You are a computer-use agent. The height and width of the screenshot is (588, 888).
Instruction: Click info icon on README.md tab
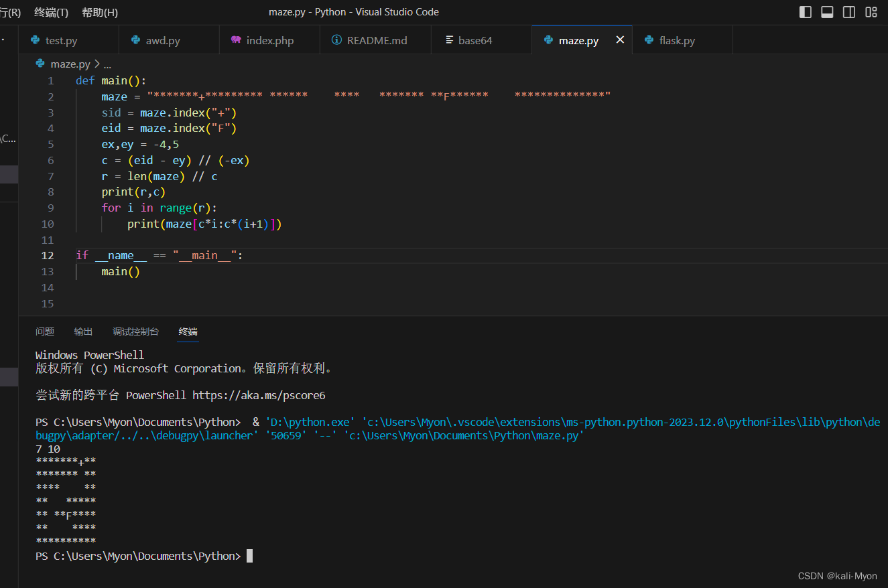pyautogui.click(x=337, y=40)
